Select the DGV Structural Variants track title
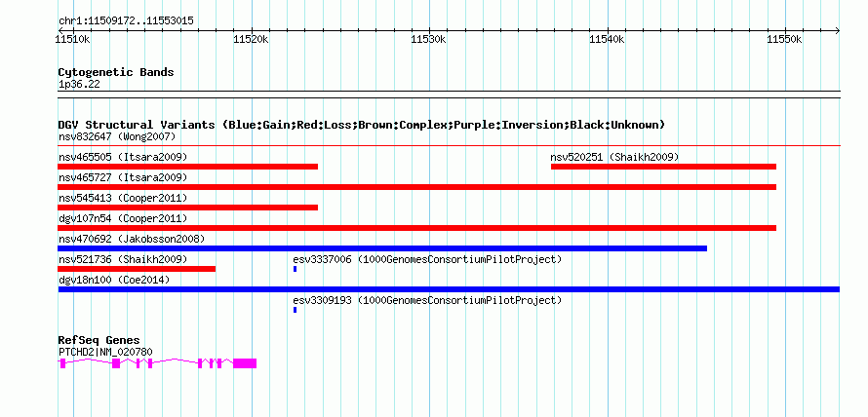The width and height of the screenshot is (868, 417). pos(362,125)
